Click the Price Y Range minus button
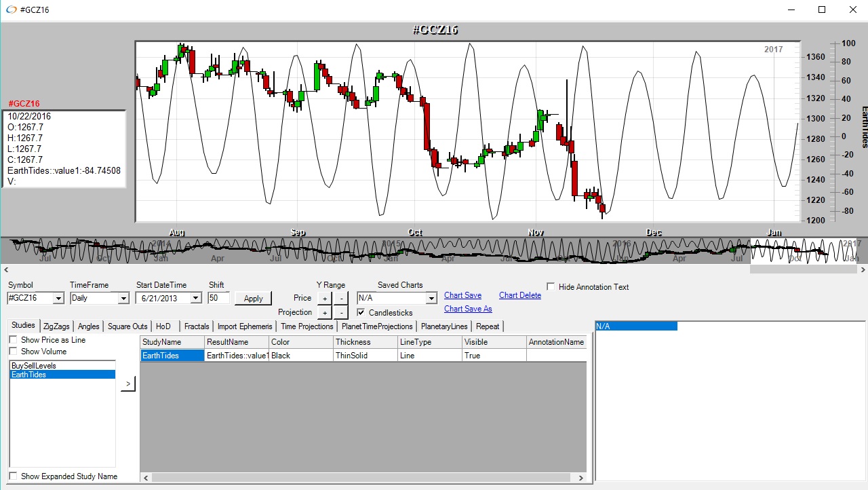The width and height of the screenshot is (868, 490). pos(341,298)
